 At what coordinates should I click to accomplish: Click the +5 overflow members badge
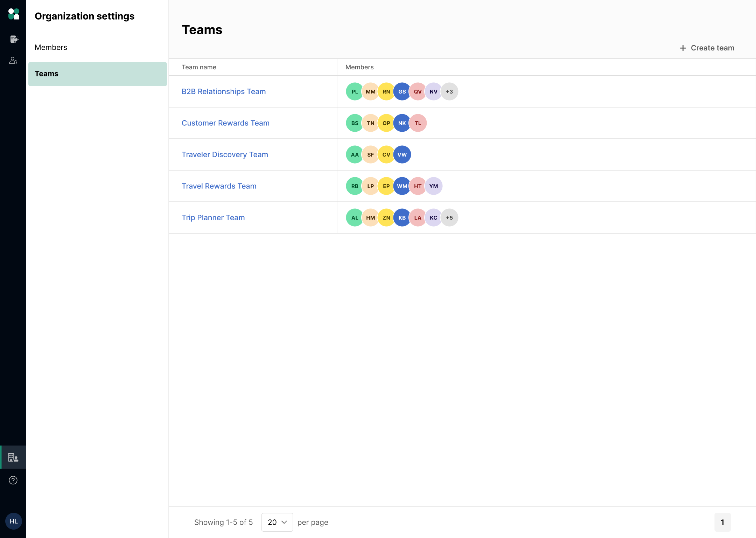[x=449, y=218]
